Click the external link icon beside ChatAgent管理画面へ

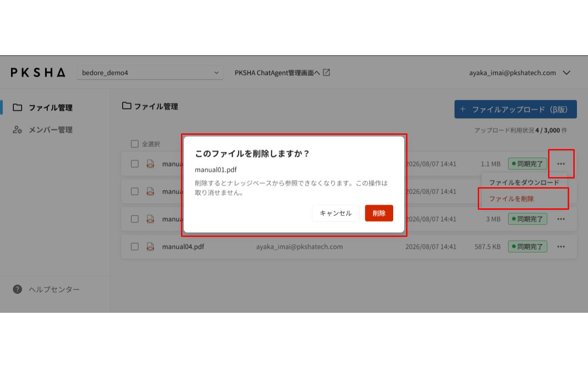[x=327, y=72]
